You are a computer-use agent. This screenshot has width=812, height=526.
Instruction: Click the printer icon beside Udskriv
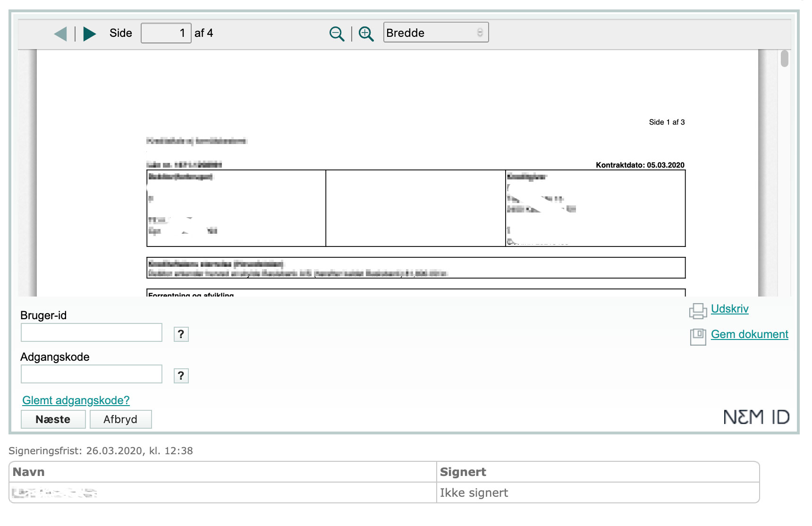pyautogui.click(x=698, y=310)
